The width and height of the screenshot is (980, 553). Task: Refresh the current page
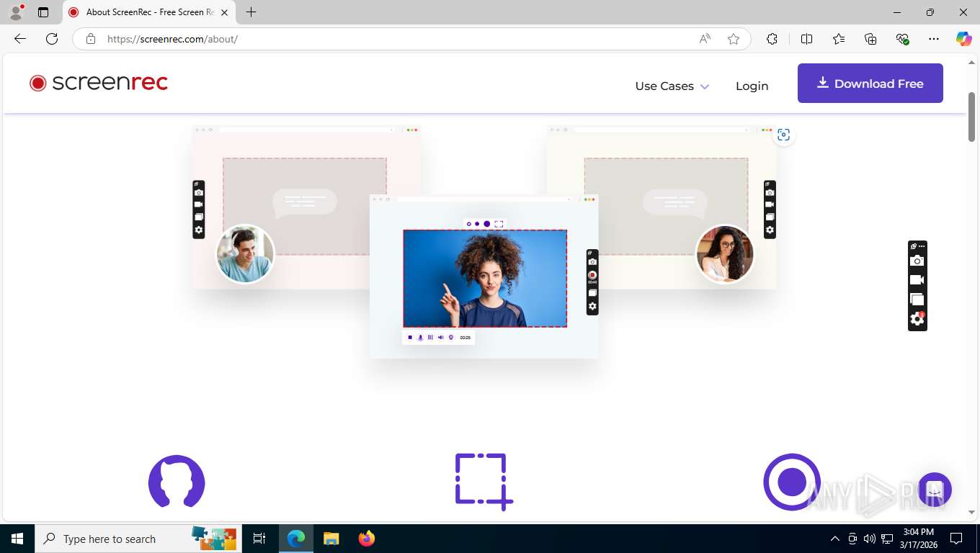click(52, 39)
